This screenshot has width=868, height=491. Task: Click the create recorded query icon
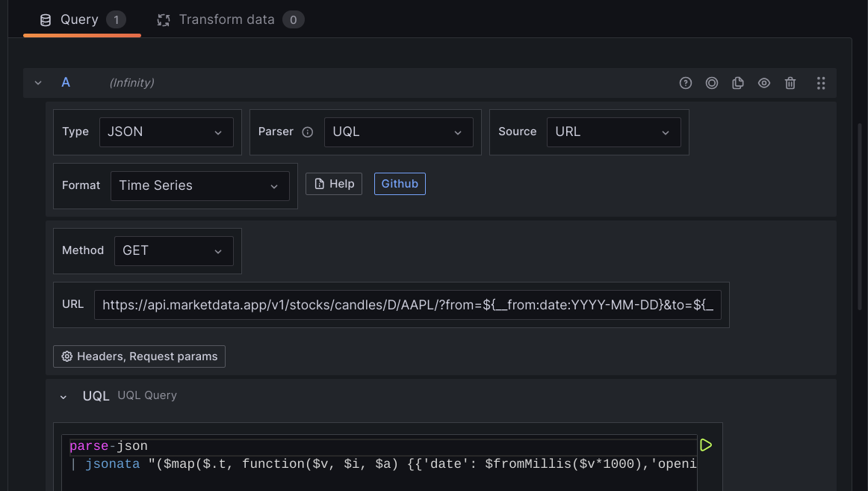click(x=711, y=83)
